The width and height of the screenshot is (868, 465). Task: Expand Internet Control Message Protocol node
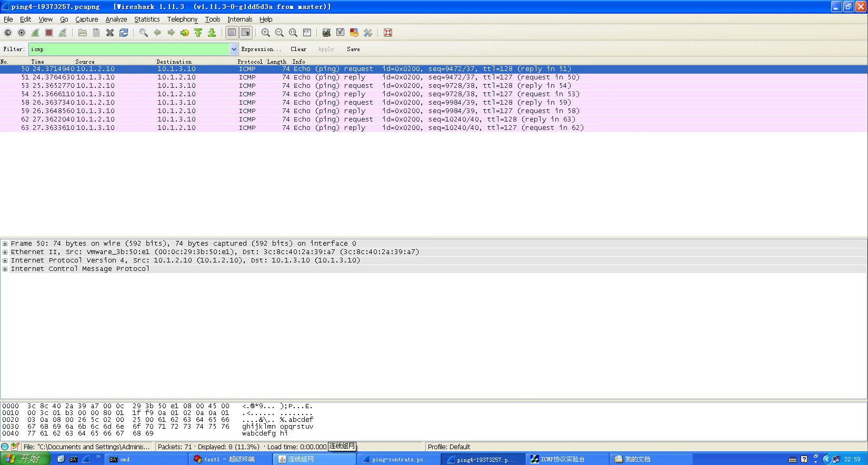5,269
